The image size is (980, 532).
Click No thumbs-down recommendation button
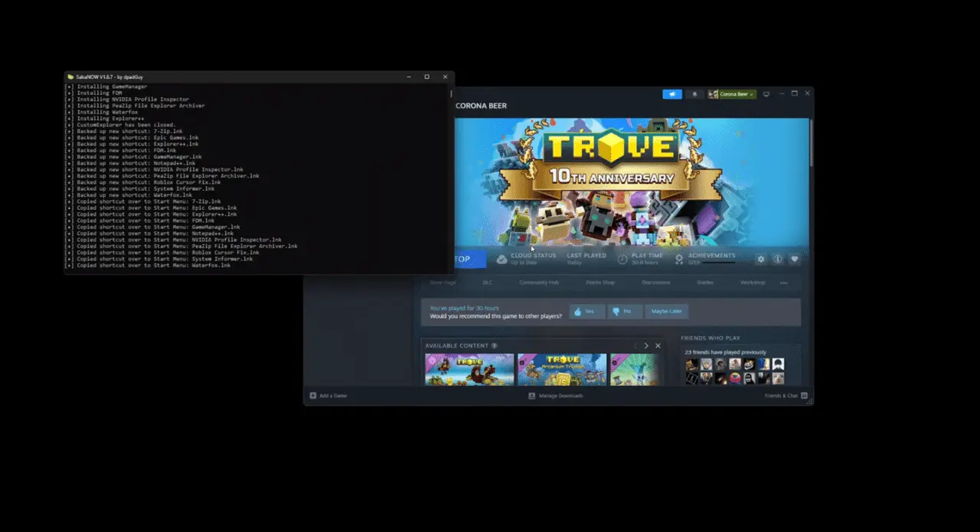coord(625,312)
